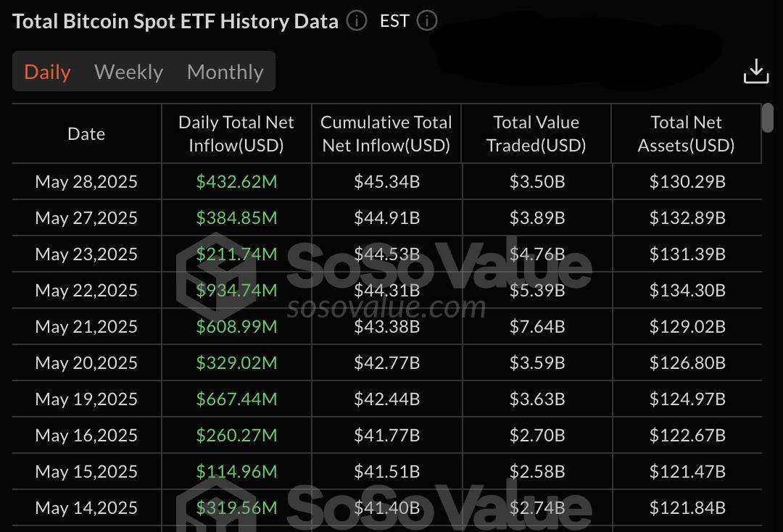Click Cumulative Total Net Inflow header

point(386,134)
